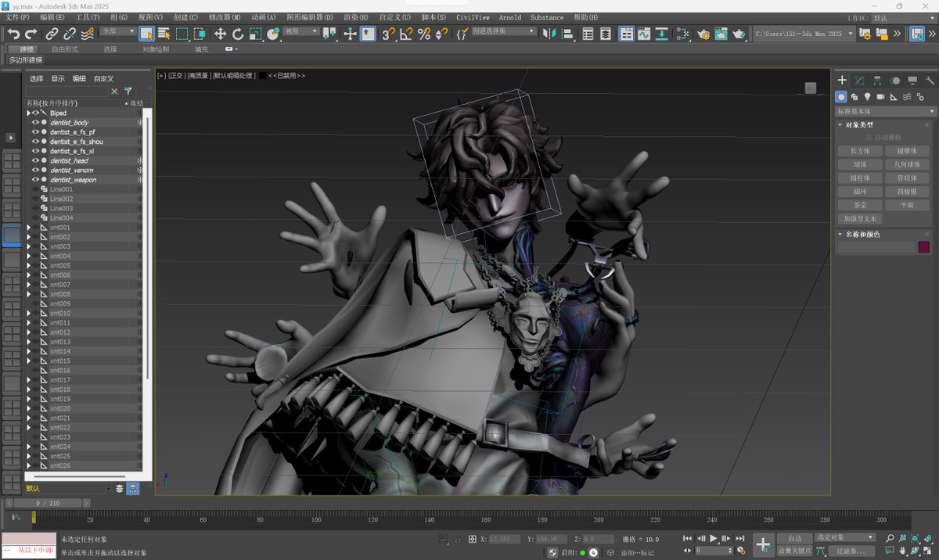This screenshot has height=560, width=939.
Task: Switch to the Display panel tab
Action: (912, 81)
